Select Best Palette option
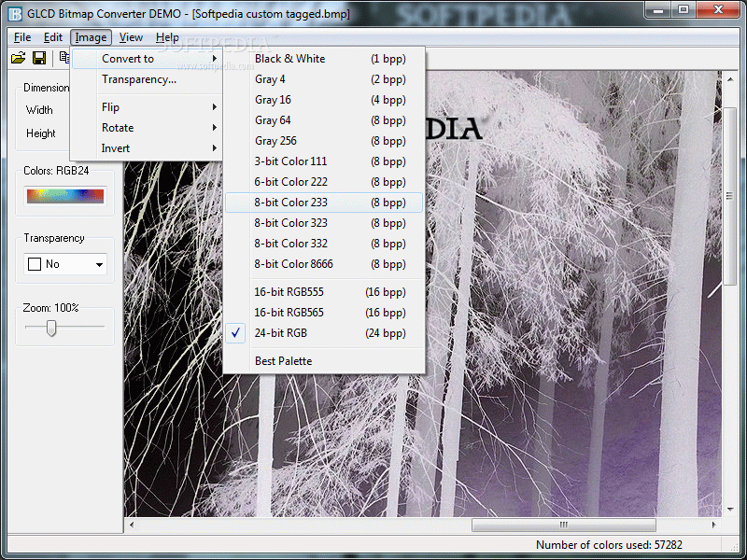This screenshot has width=747, height=560. pyautogui.click(x=324, y=361)
